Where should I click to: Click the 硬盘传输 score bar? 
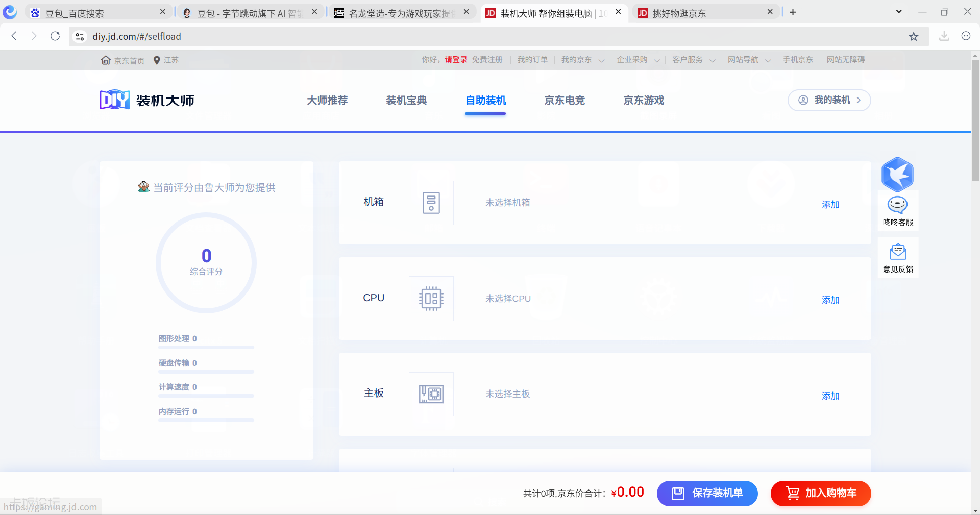(206, 372)
